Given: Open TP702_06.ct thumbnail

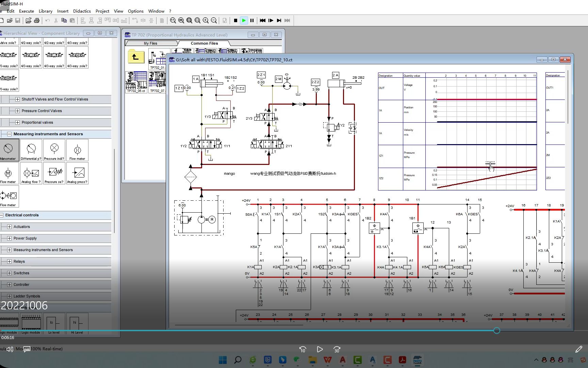Looking at the screenshot, I should pyautogui.click(x=136, y=82).
